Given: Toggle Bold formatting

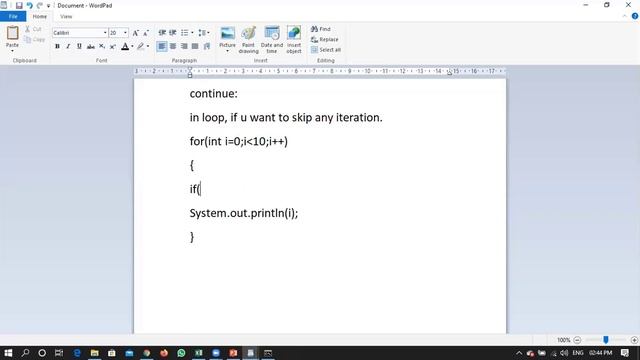Looking at the screenshot, I should 57,46.
